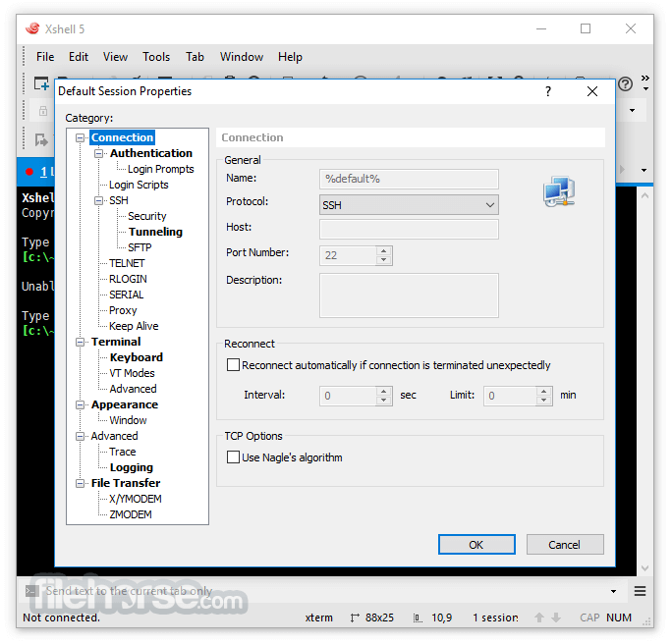Open the Help menu
Viewport: 672px width, 644px height.
click(x=290, y=57)
